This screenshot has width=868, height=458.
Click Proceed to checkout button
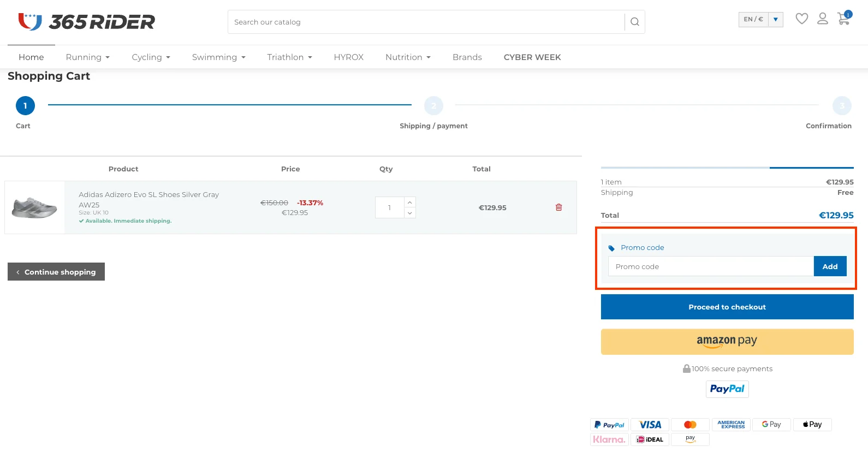click(727, 307)
